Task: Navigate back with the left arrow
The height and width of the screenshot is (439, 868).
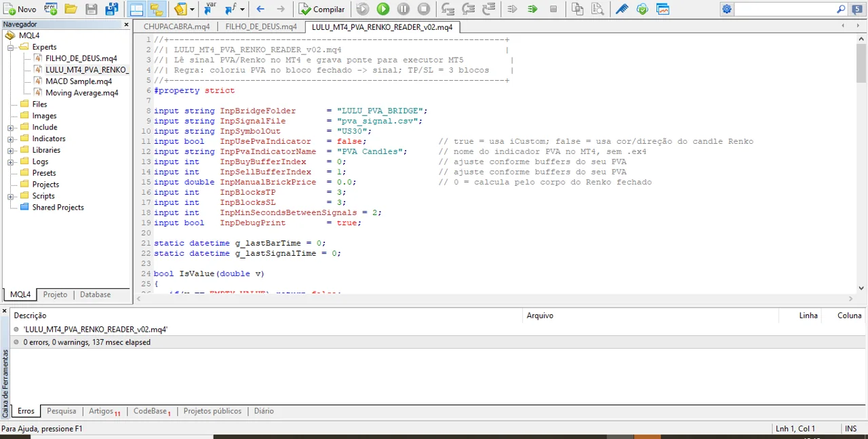Action: click(x=260, y=9)
